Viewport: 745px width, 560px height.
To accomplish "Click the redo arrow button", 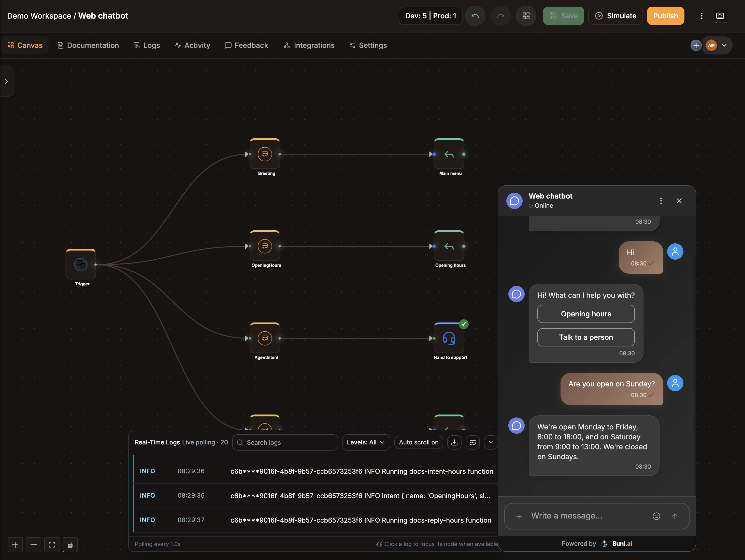I will coord(500,16).
